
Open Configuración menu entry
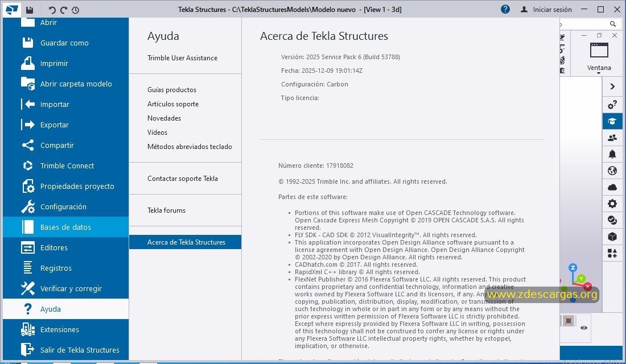click(x=66, y=207)
